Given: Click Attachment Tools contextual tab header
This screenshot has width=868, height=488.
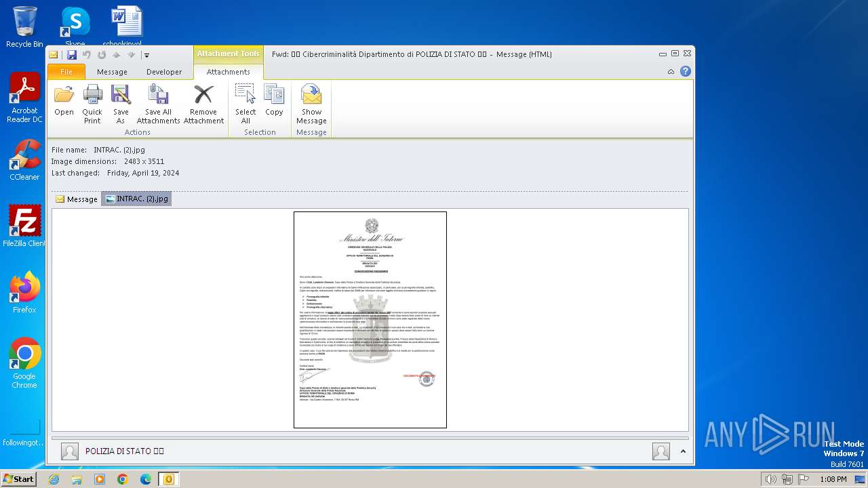Looking at the screenshot, I should pos(228,54).
